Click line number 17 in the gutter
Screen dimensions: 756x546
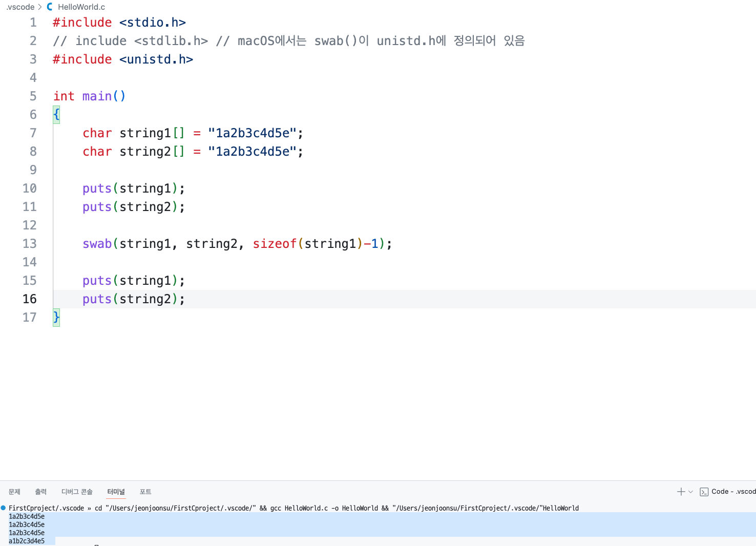30,318
